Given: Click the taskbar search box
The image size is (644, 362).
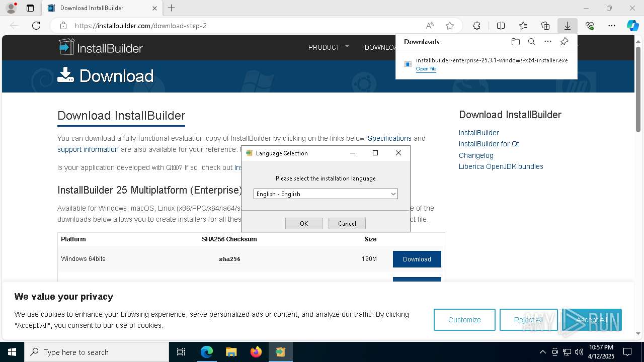Looking at the screenshot, I should point(97,352).
